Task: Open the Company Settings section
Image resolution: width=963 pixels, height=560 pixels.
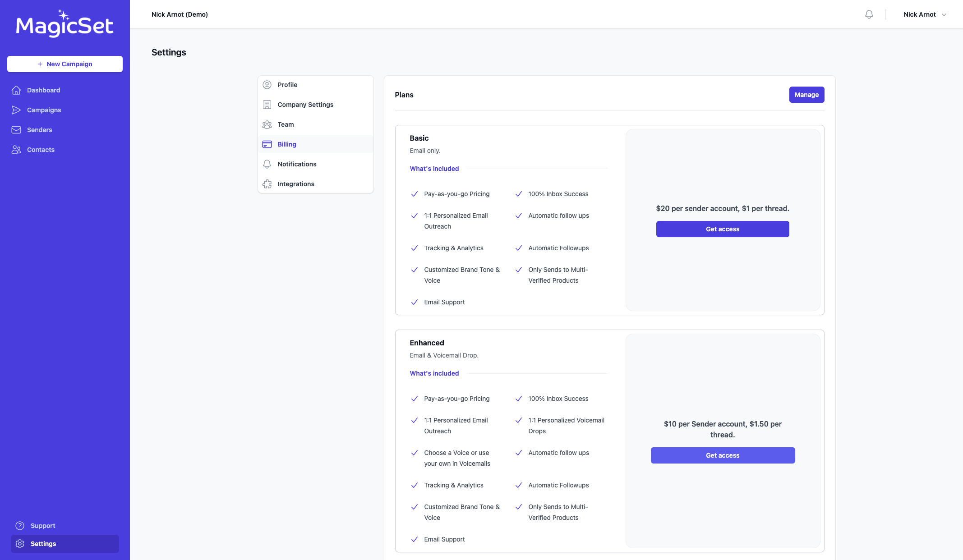Action: pyautogui.click(x=316, y=105)
